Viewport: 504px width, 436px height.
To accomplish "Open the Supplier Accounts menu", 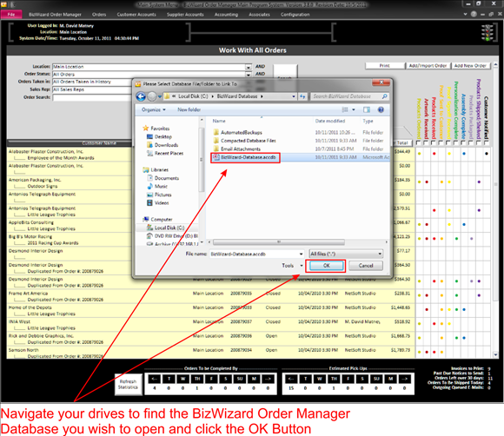I will click(185, 15).
